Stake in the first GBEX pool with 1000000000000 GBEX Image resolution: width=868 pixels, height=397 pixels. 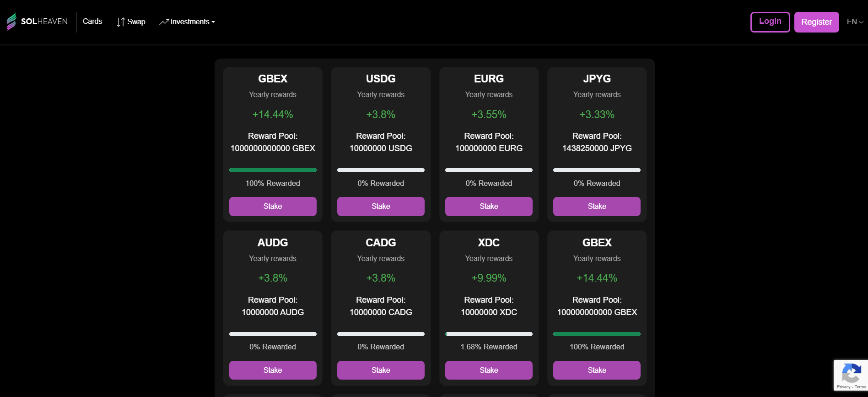[273, 207]
